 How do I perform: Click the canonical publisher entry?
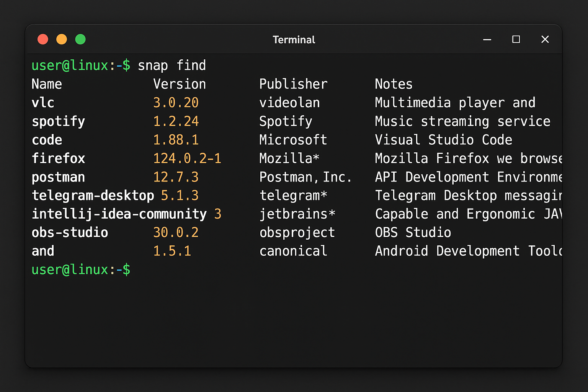(293, 251)
